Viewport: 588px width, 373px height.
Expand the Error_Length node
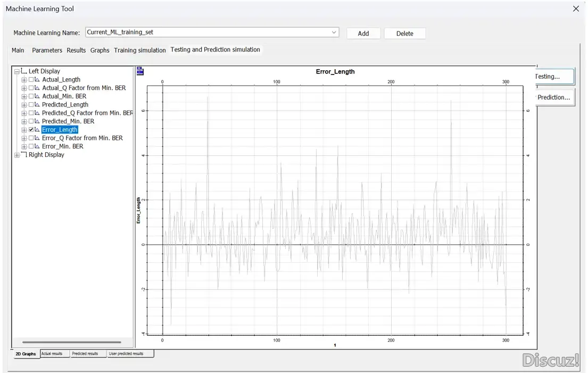(24, 130)
